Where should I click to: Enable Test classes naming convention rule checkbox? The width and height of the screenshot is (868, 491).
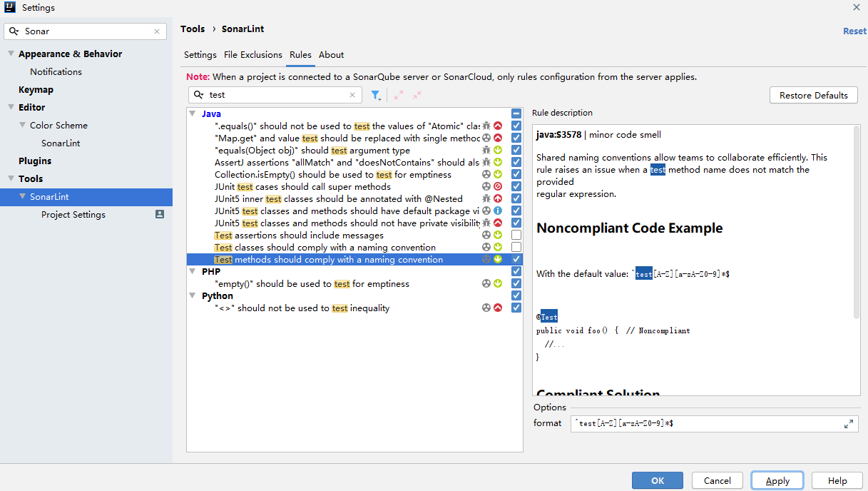click(516, 247)
